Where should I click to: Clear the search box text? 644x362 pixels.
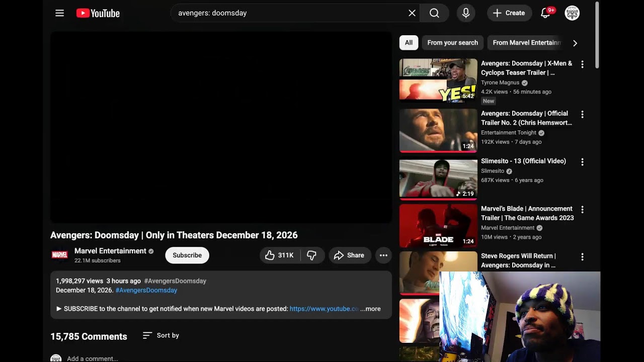coord(412,13)
